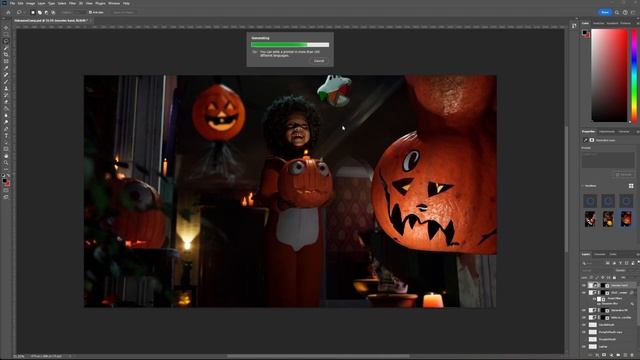The width and height of the screenshot is (640, 360).
Task: Swap foreground and background colors icon
Action: pos(8,175)
